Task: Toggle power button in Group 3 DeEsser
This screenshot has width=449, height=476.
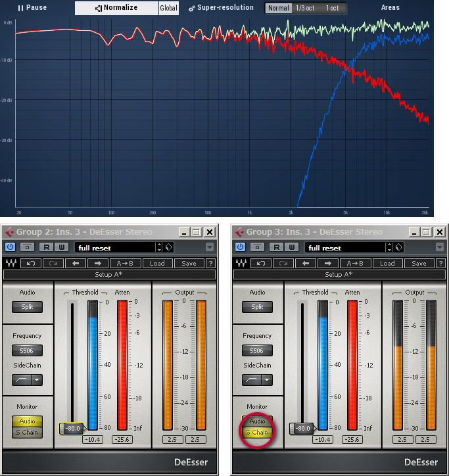Action: [241, 247]
